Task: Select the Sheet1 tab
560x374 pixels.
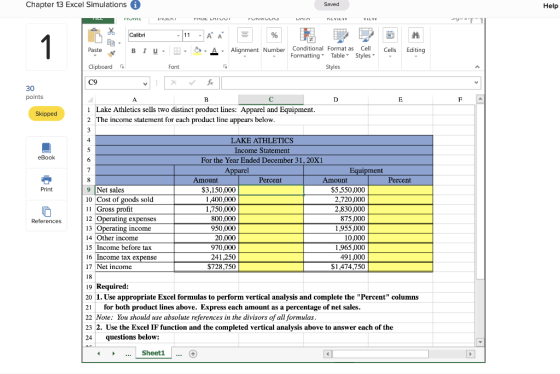Action: [153, 353]
